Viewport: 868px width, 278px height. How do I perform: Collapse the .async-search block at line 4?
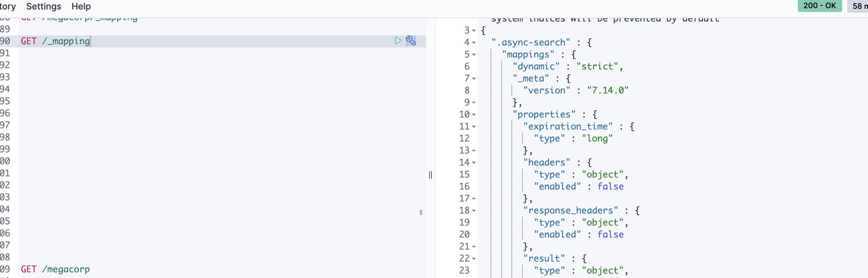[x=474, y=43]
